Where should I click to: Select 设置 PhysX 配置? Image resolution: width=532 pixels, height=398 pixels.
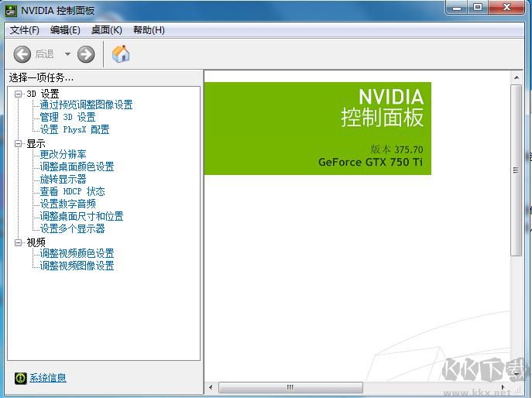pyautogui.click(x=74, y=129)
